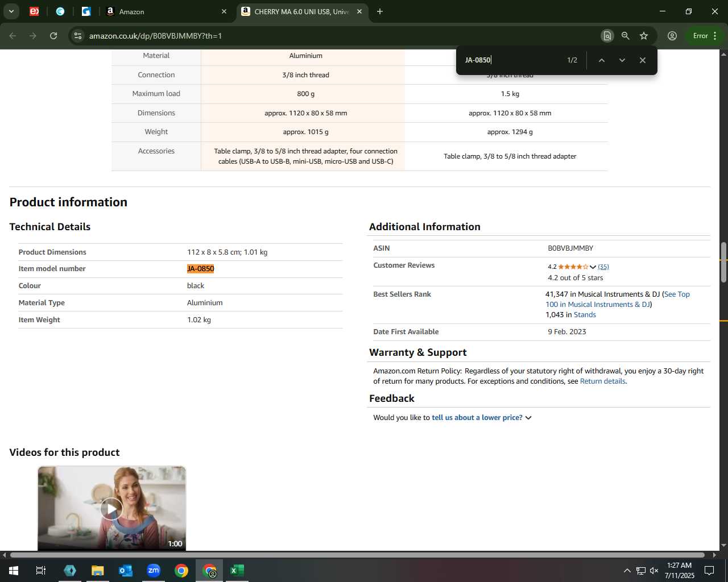Click the find bar text field JA-0850

tap(512, 60)
